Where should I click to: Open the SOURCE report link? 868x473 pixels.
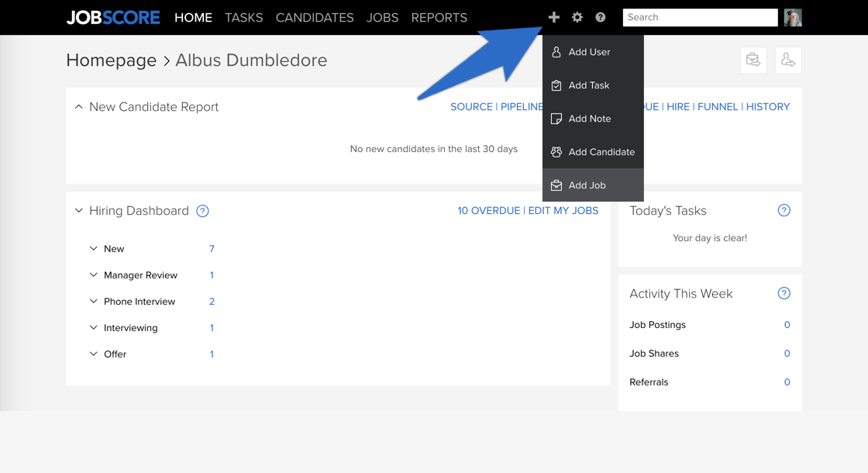(x=471, y=107)
